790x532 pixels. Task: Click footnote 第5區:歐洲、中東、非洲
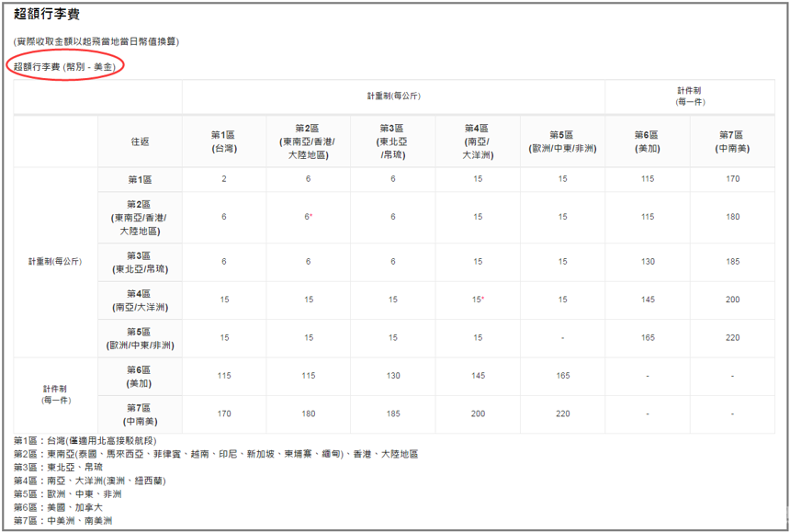point(67,494)
